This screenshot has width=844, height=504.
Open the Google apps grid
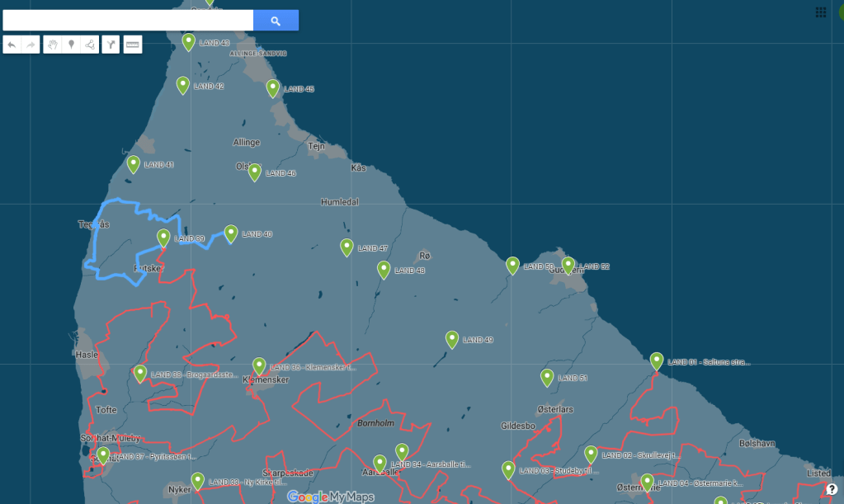(821, 12)
